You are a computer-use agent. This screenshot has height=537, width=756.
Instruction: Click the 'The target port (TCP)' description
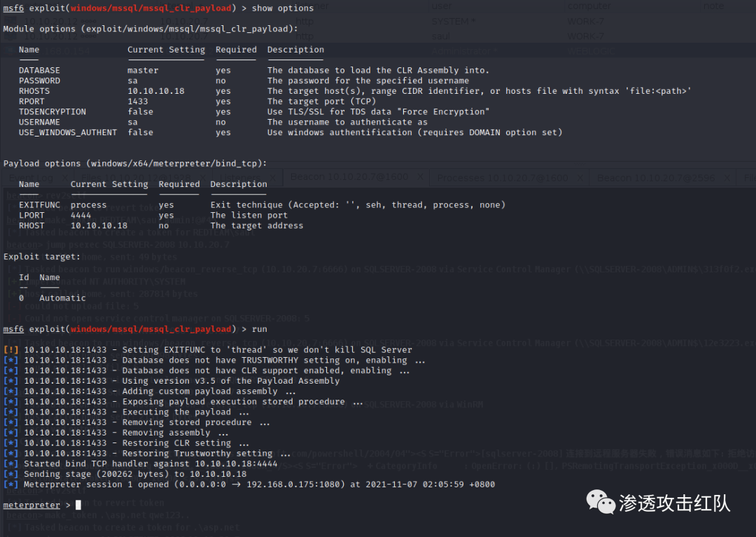321,102
